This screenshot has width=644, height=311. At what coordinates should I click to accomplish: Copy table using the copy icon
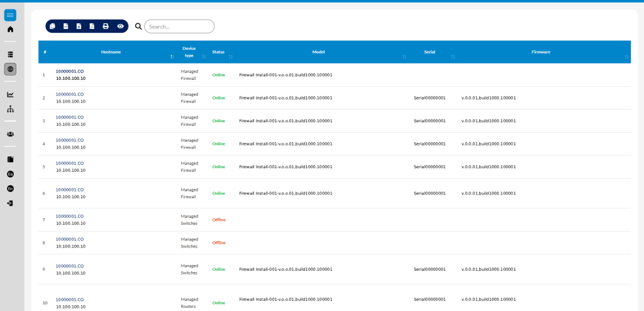pyautogui.click(x=52, y=26)
